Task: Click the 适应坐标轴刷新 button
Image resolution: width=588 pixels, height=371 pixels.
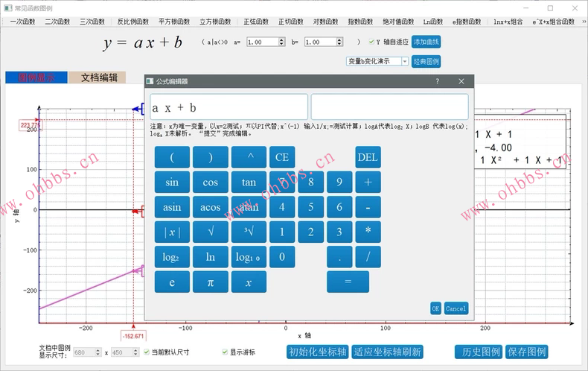Action: point(387,352)
